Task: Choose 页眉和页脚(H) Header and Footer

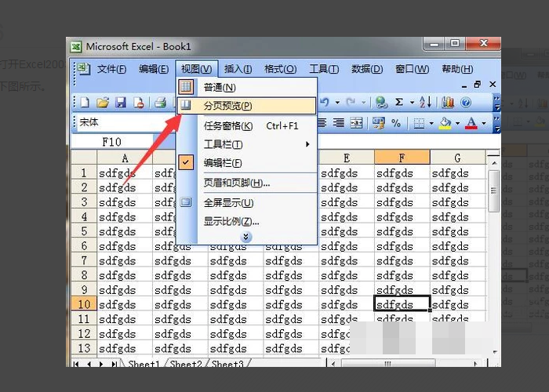Action: 246,183
